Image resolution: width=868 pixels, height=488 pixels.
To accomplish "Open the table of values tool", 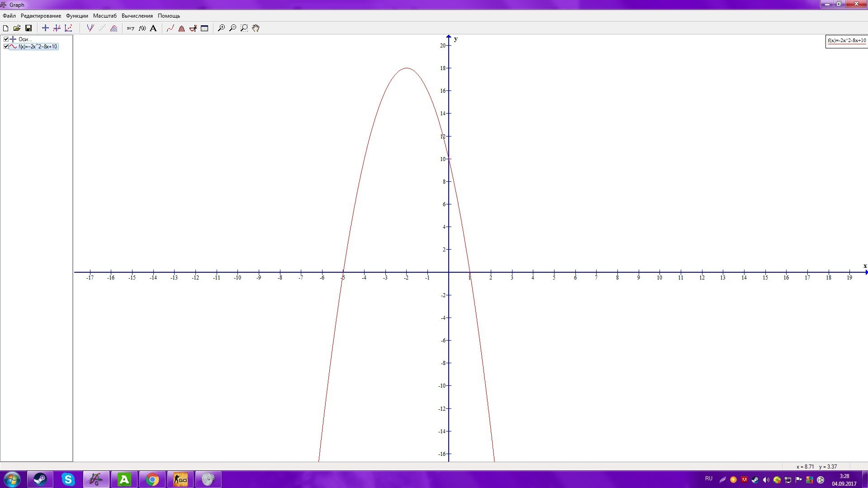I will tap(204, 28).
